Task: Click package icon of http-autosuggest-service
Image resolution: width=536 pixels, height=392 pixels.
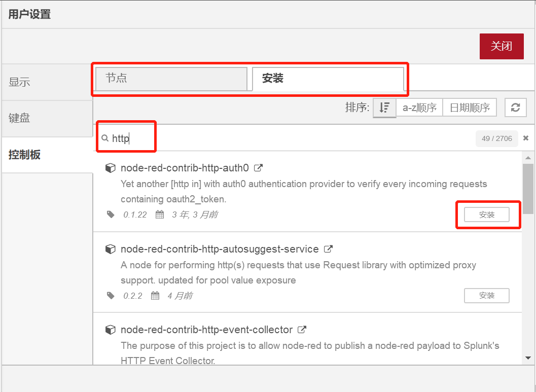Action: 110,249
